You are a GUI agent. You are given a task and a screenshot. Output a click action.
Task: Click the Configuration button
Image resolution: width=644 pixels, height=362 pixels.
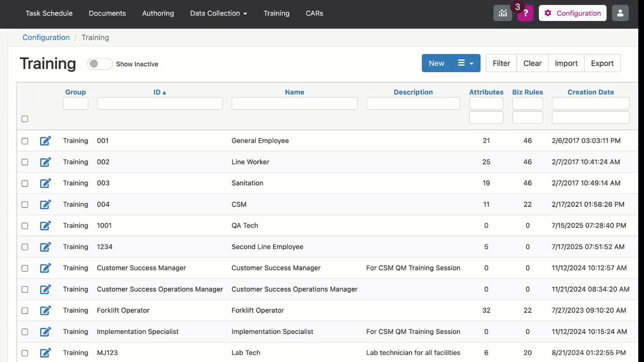pos(572,13)
